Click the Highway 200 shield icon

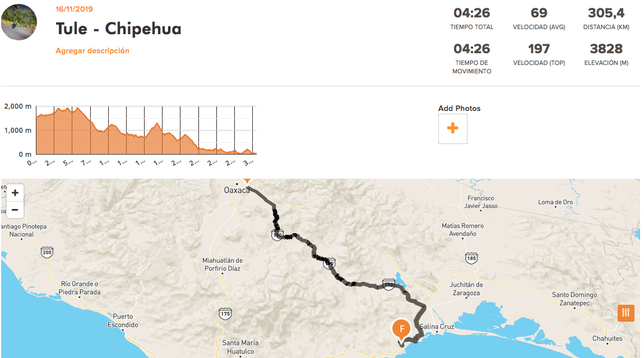(x=47, y=252)
